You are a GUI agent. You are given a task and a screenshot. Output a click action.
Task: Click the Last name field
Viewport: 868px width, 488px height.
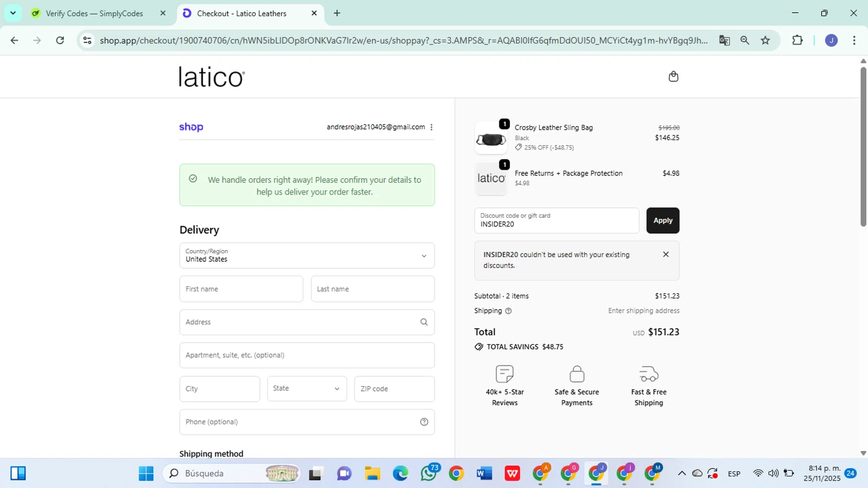click(x=373, y=289)
